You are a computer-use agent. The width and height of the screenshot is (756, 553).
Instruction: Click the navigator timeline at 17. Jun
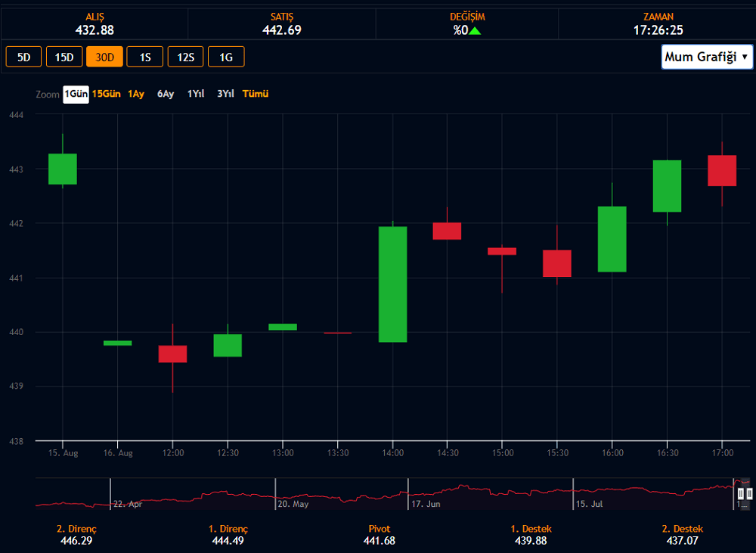(426, 502)
